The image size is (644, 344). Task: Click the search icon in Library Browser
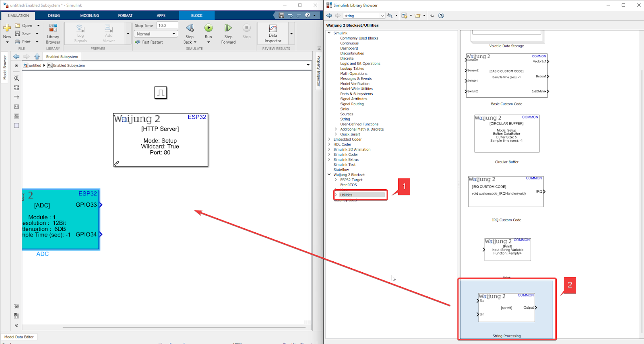click(390, 15)
